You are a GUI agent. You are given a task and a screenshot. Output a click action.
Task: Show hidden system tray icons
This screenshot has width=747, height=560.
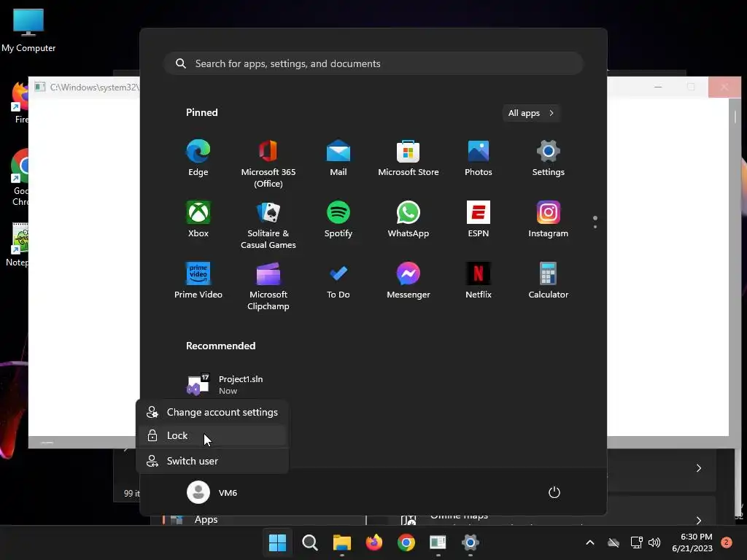[x=589, y=542]
